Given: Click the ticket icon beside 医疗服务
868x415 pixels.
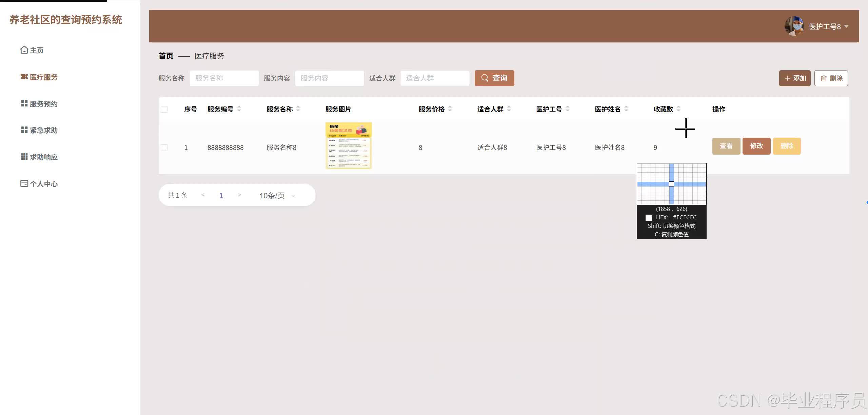Looking at the screenshot, I should coord(24,77).
